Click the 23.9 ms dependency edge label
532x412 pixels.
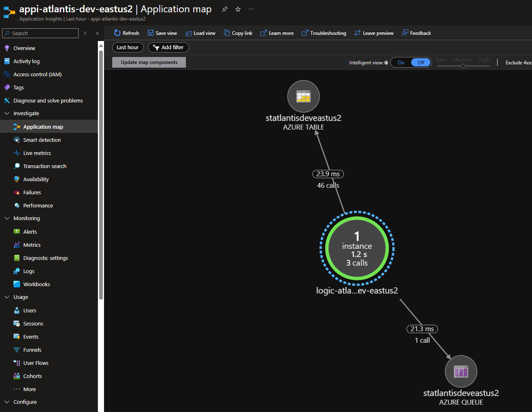(328, 174)
